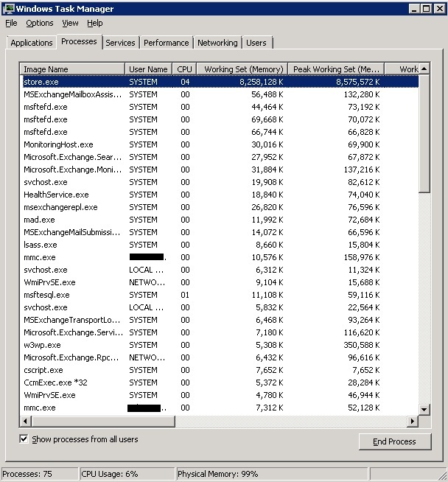Screen dimensions: 448x482
Task: Minimize the Task Manager window
Action: [414, 9]
